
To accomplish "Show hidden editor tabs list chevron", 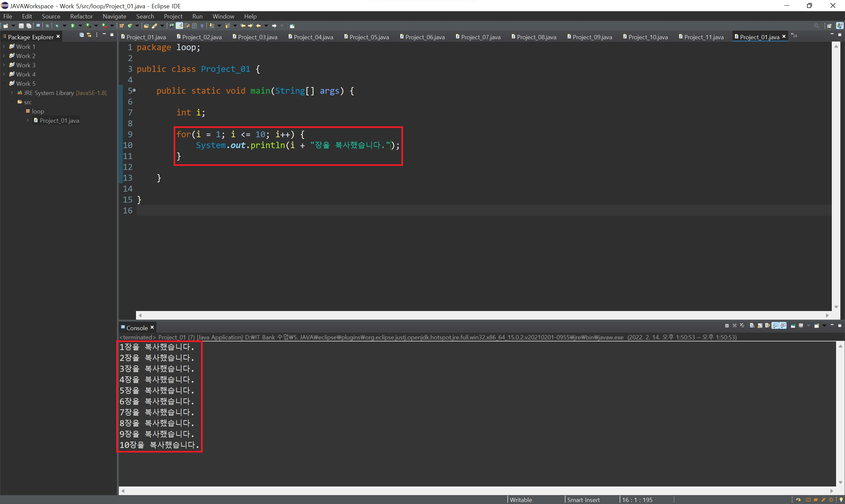I will 794,35.
